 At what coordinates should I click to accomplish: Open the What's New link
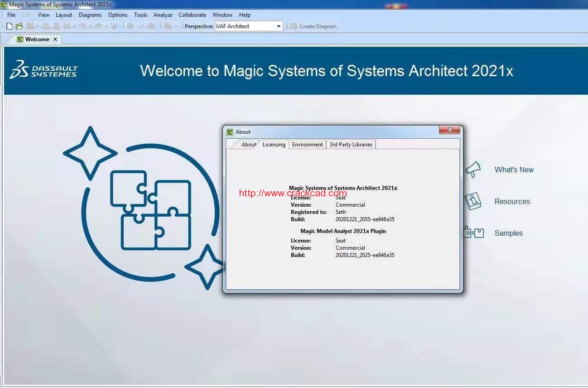514,170
